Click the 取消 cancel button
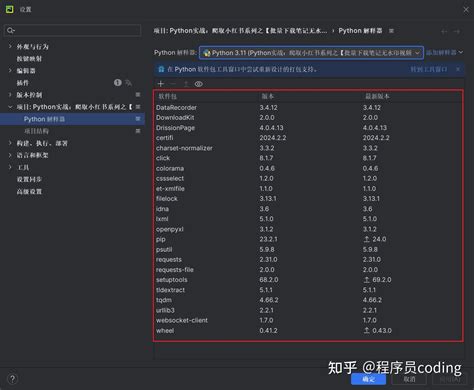 coord(409,379)
